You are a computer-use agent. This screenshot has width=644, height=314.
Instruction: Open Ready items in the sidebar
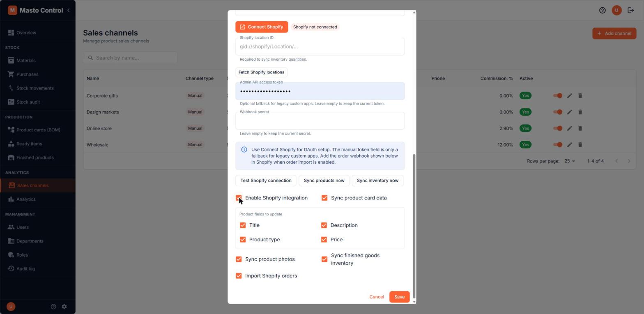(37, 144)
